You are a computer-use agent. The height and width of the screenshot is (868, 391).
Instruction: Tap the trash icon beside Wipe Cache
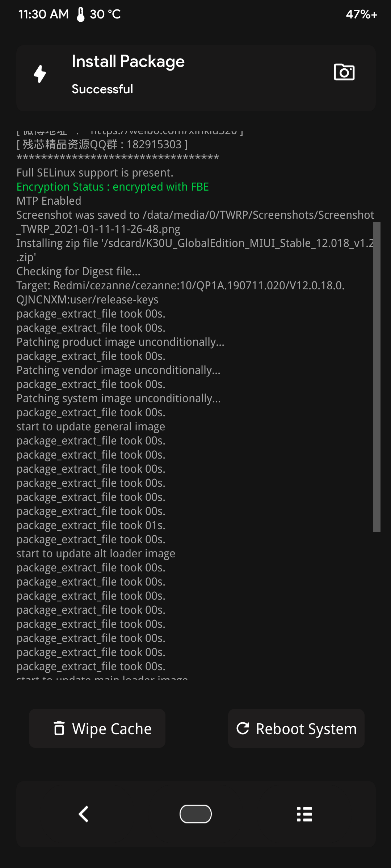click(59, 728)
